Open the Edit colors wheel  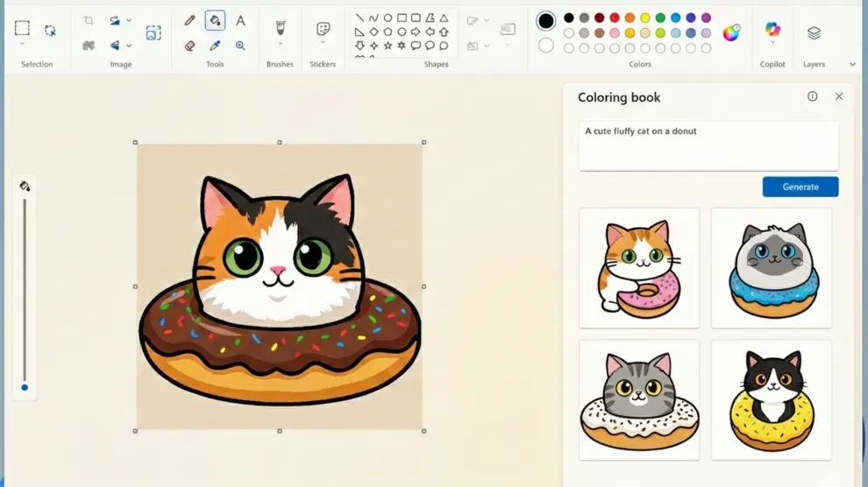[730, 33]
